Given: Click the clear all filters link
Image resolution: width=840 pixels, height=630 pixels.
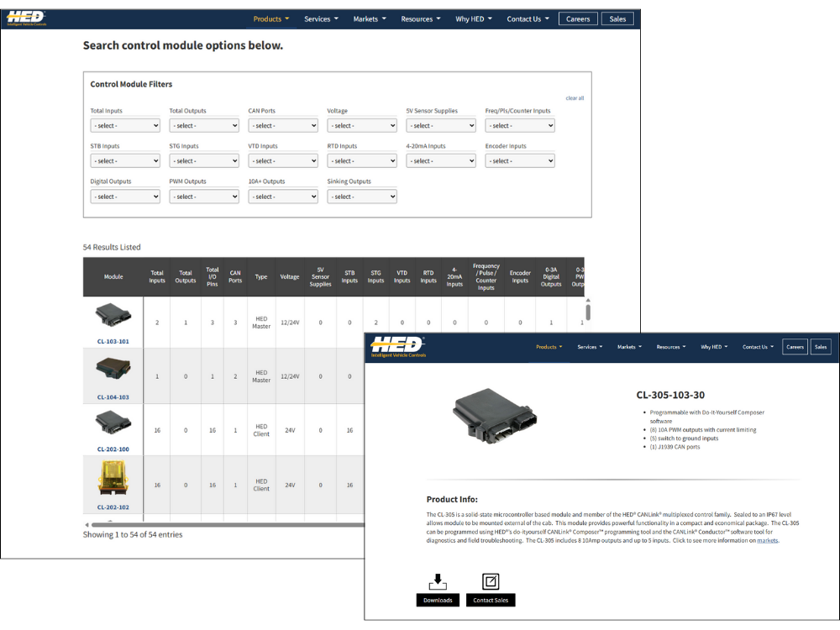Looking at the screenshot, I should tap(575, 97).
